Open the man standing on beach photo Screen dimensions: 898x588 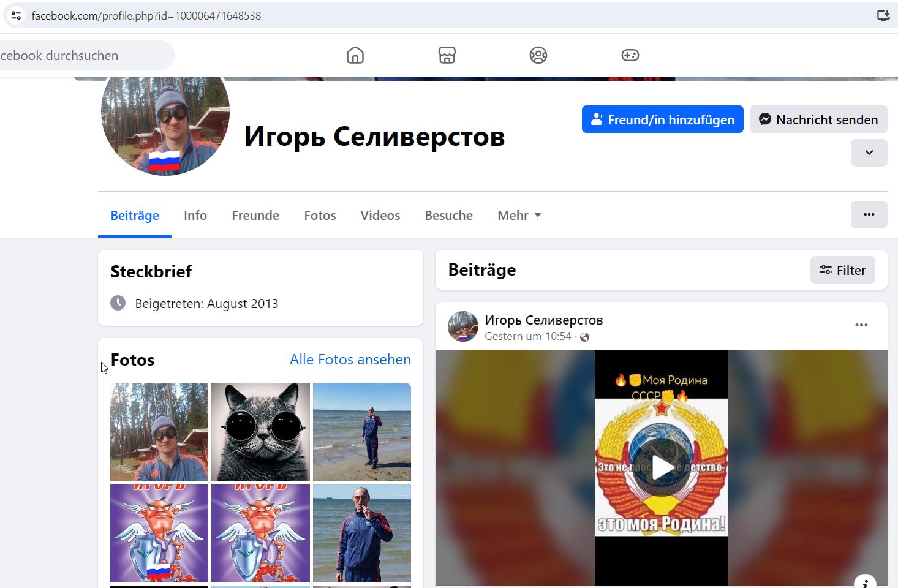pyautogui.click(x=362, y=432)
